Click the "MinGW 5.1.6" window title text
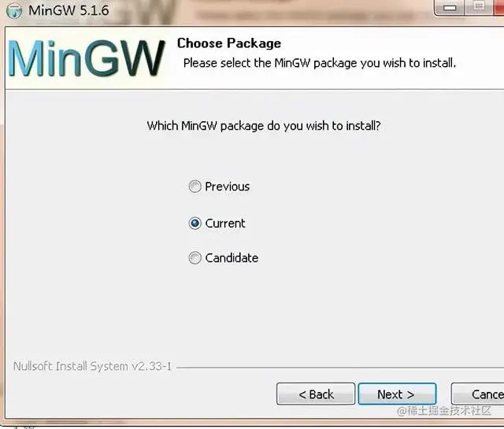The image size is (504, 429). (69, 10)
